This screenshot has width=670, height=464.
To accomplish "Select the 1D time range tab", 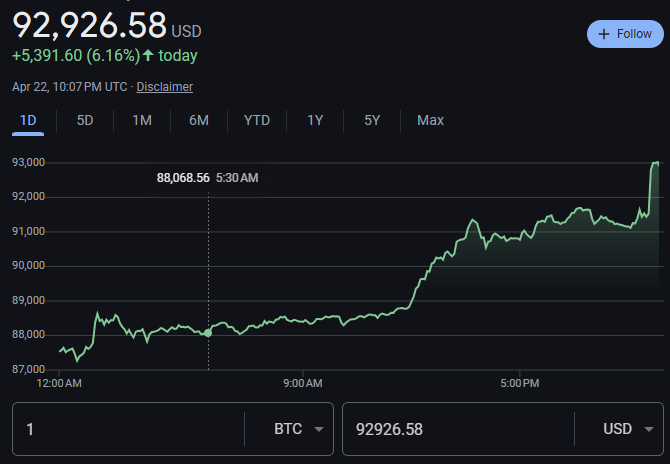I will pos(28,120).
